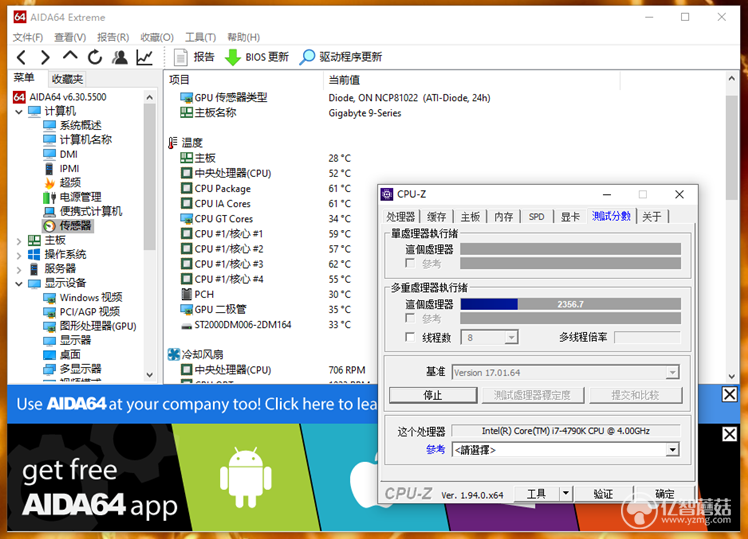The image size is (748, 539).
Task: Collapse the 计算机 tree node
Action: tap(19, 112)
